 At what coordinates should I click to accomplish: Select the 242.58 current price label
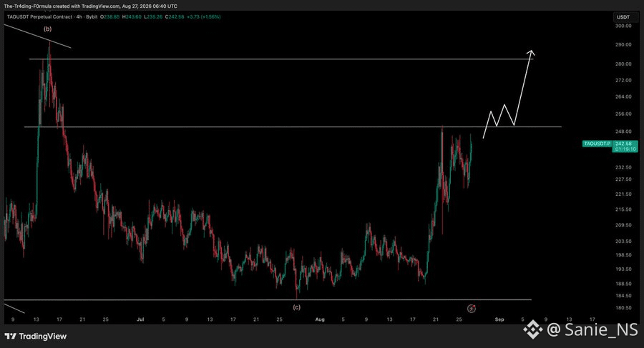623,144
